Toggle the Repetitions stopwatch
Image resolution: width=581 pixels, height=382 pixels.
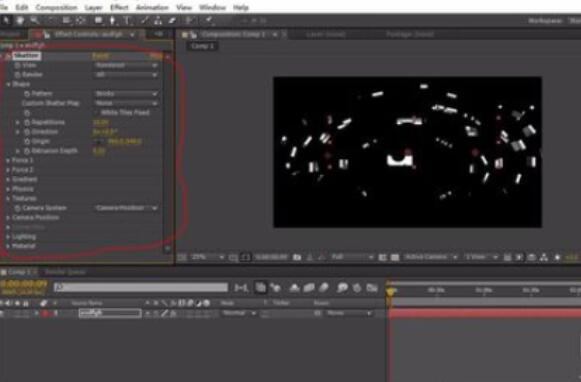point(27,122)
